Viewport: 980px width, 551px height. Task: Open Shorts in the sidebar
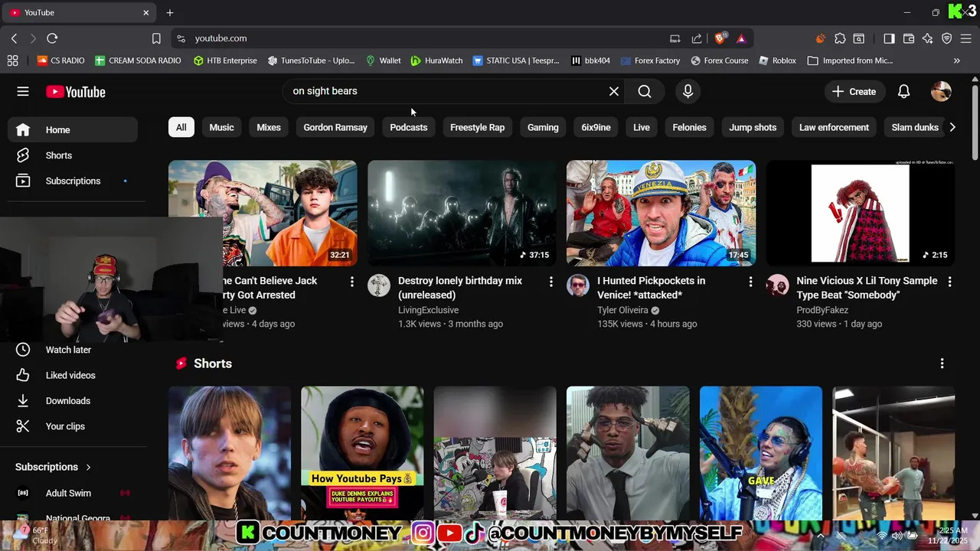[73, 155]
